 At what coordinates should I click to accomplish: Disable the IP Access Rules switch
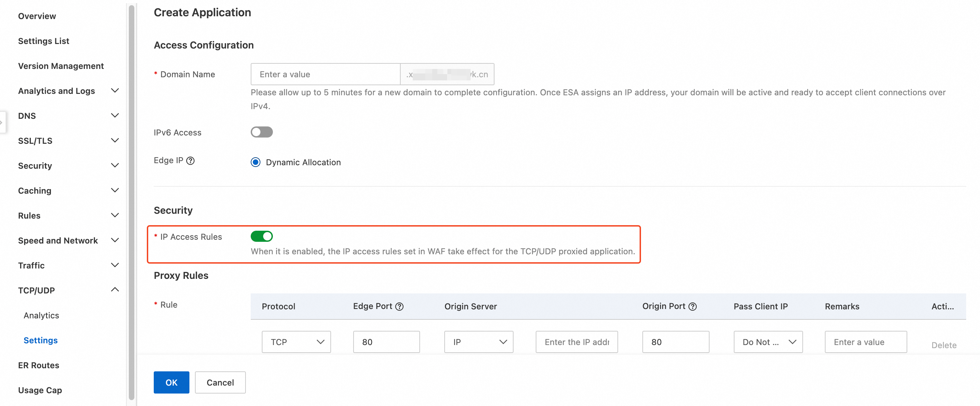(x=262, y=236)
